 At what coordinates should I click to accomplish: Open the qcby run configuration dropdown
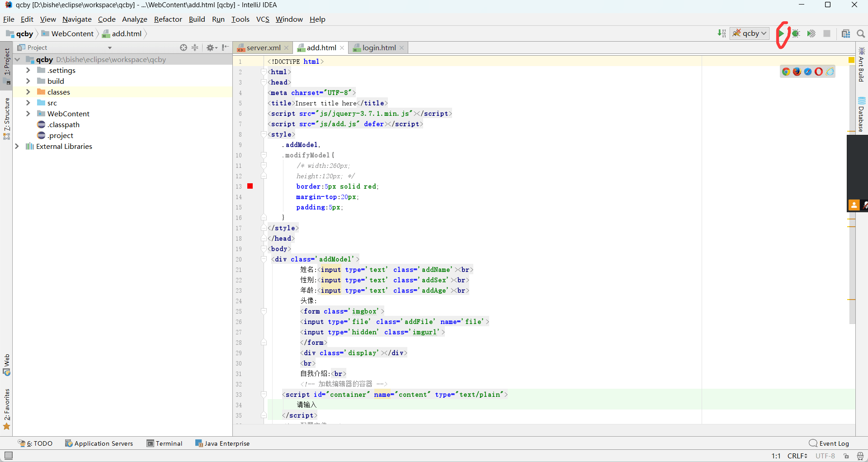[x=750, y=33]
